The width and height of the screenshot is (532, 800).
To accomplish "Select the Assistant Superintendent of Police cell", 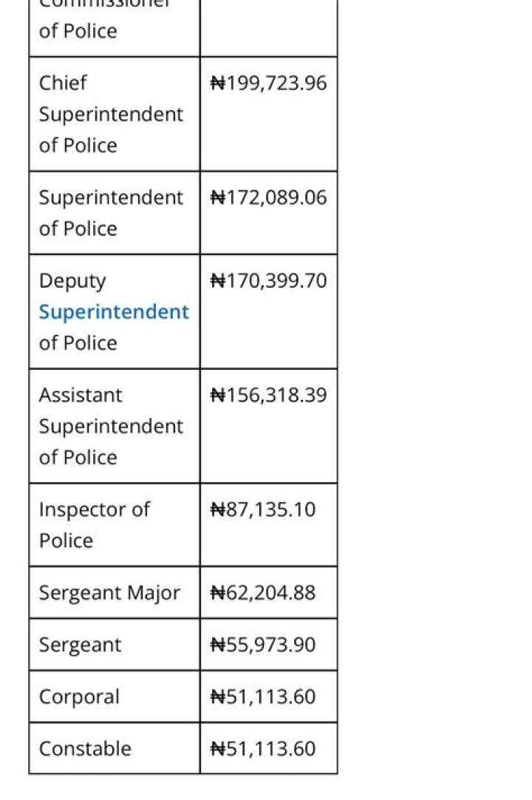I will (x=111, y=426).
